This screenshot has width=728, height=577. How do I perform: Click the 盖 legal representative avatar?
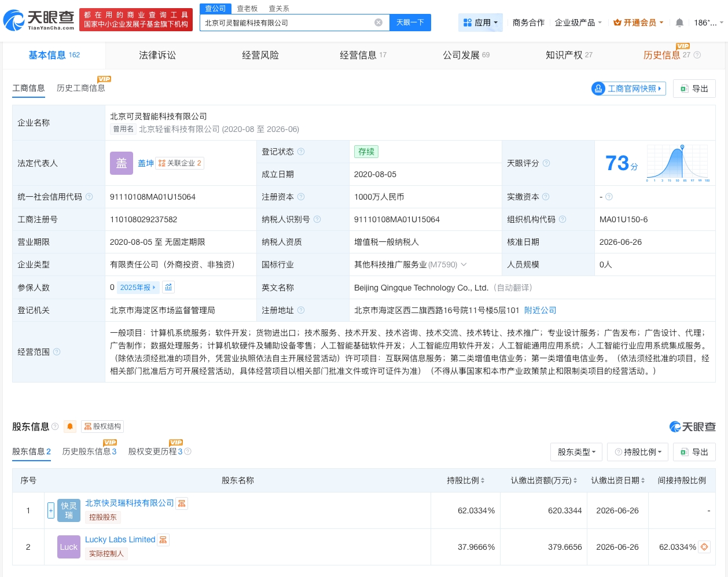[x=122, y=163]
